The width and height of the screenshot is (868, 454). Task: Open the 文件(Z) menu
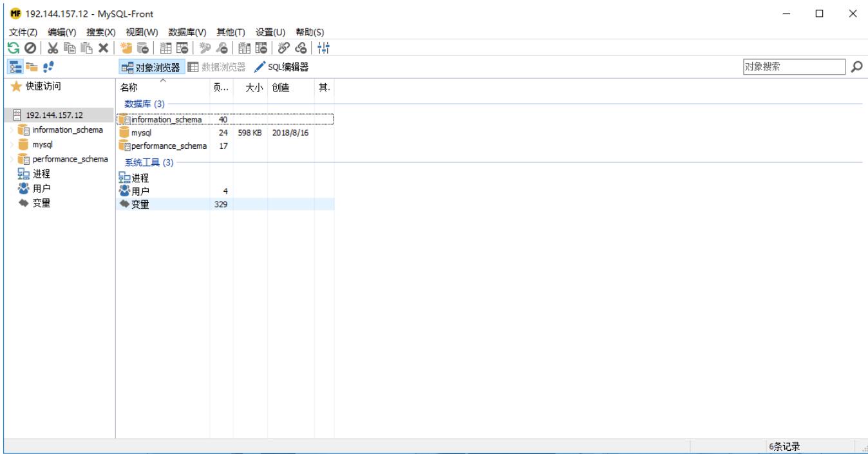(x=23, y=32)
